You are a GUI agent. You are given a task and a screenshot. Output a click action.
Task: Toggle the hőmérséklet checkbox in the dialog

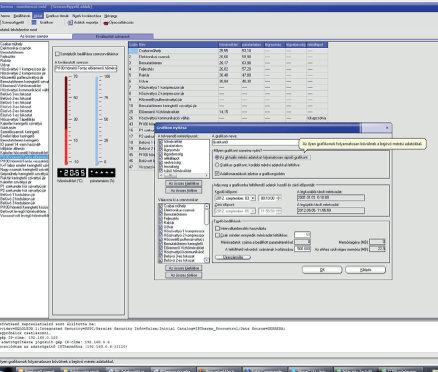click(161, 141)
